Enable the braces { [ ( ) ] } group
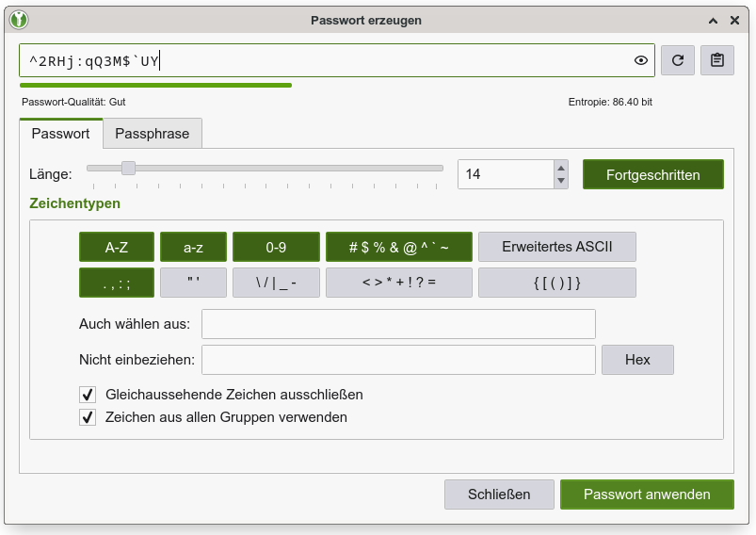Screen dimensions: 756x535 (556, 283)
